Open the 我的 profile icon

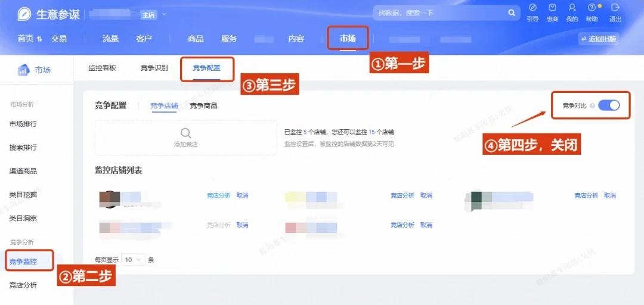click(x=572, y=7)
